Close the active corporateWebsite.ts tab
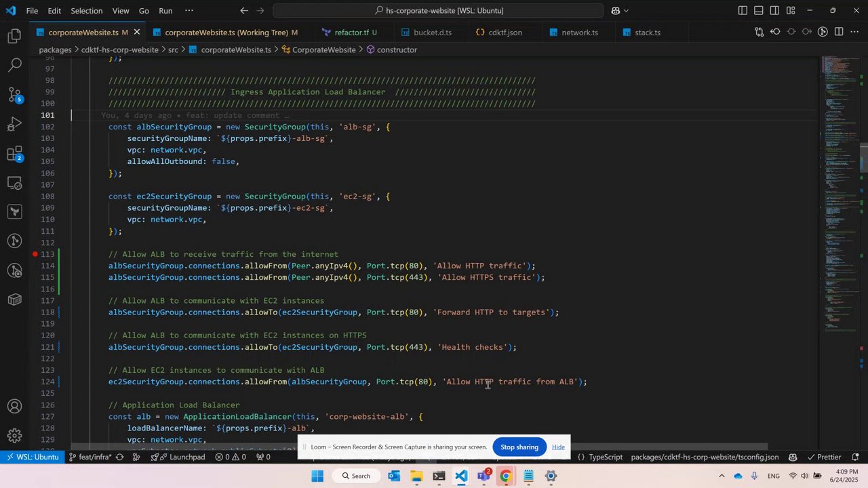The image size is (868, 488). coord(136,32)
